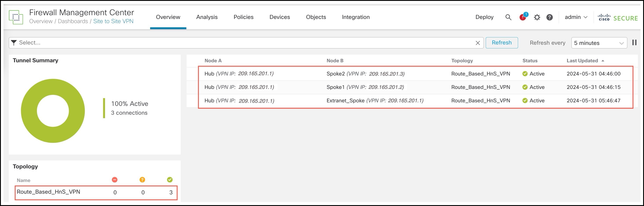Click timestamp 2024-05-31 05:46:47

click(x=593, y=100)
